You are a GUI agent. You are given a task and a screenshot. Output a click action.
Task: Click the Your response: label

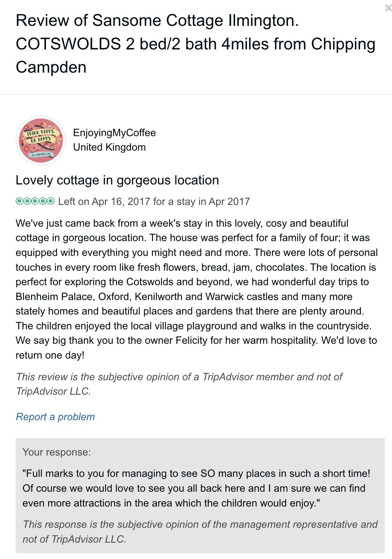point(57,452)
